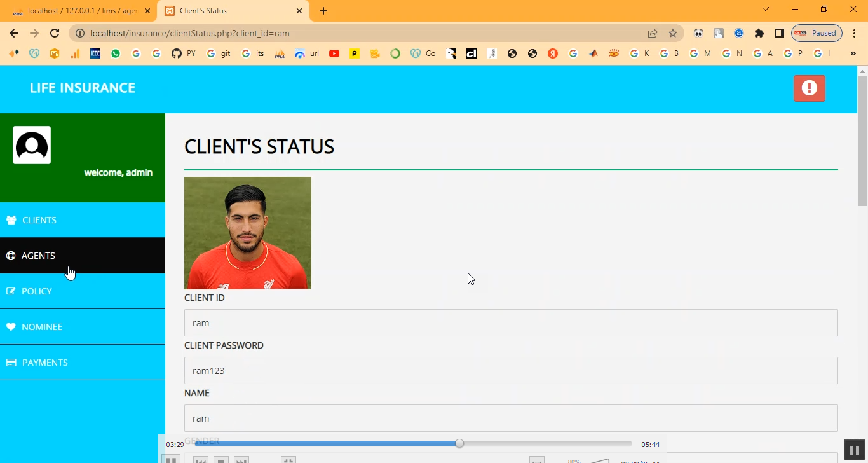The image size is (868, 463).
Task: Open the Clients sidebar menu item
Action: point(39,220)
